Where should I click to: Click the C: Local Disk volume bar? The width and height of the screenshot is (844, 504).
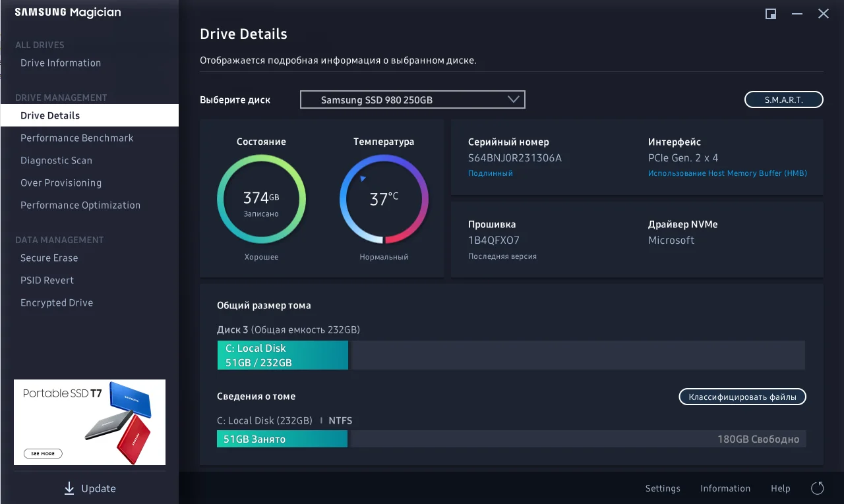(x=282, y=355)
